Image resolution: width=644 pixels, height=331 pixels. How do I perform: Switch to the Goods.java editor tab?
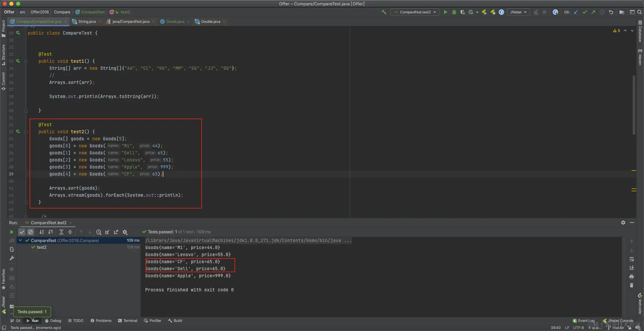pos(175,21)
